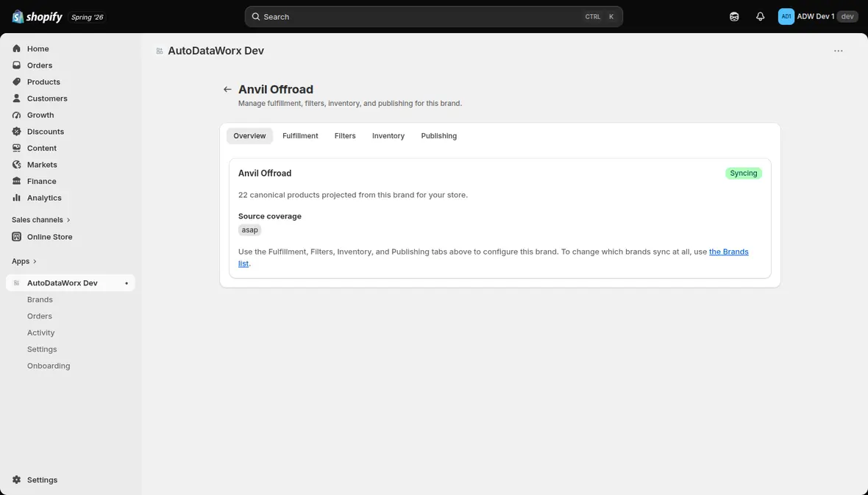
Task: Click the Spring '26 edition badge
Action: pos(87,17)
